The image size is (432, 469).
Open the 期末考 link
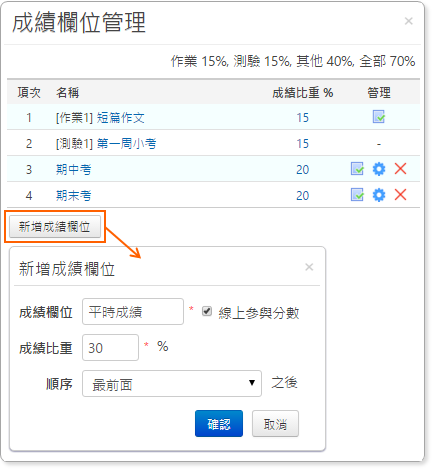point(73,196)
